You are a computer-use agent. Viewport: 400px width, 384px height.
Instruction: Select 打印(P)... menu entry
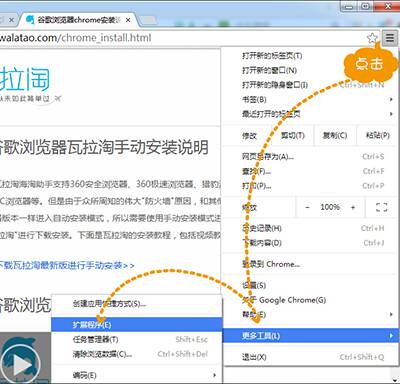[x=310, y=186]
